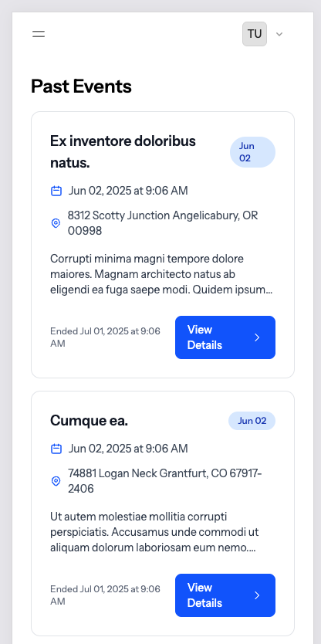The width and height of the screenshot is (321, 644).
Task: Click the Ut autem molestiae description text
Action: (155, 532)
